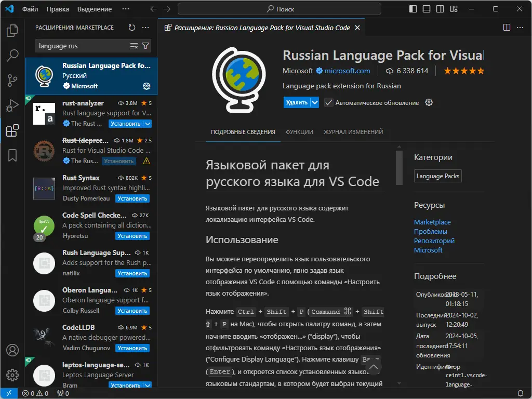Toggle the automatic update checkbox
Image resolution: width=532 pixels, height=399 pixels.
coord(329,102)
